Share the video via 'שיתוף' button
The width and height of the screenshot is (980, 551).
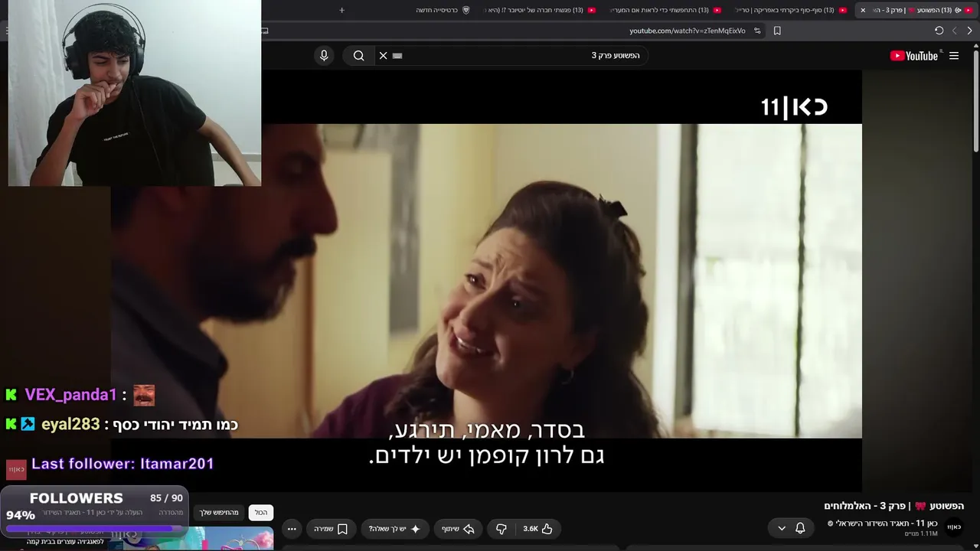pyautogui.click(x=458, y=529)
